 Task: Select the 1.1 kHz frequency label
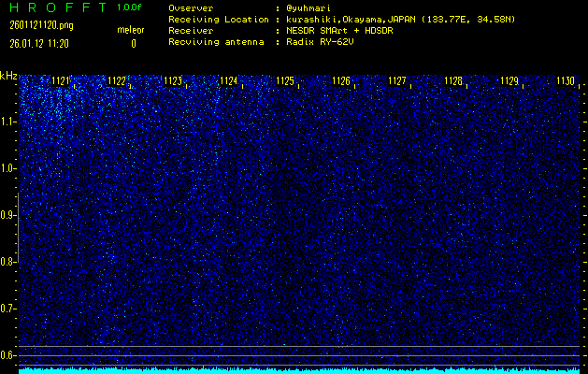(x=8, y=122)
